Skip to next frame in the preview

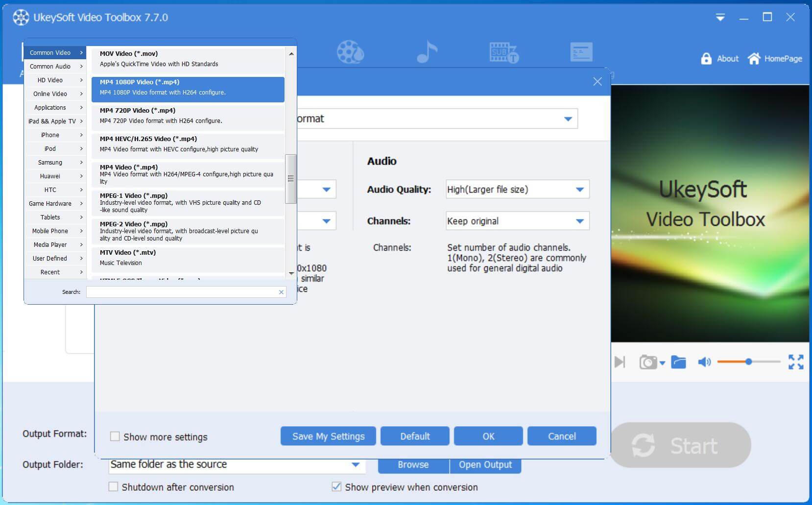click(620, 362)
